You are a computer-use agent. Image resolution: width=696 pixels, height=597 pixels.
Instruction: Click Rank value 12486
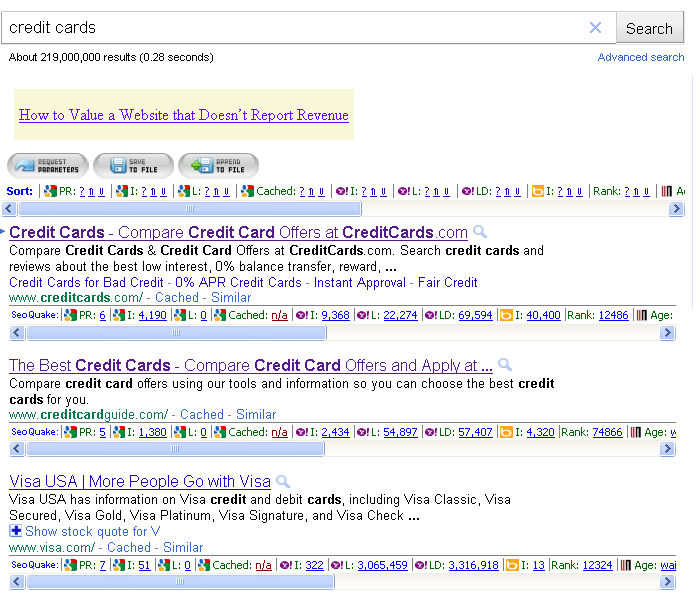tap(613, 315)
